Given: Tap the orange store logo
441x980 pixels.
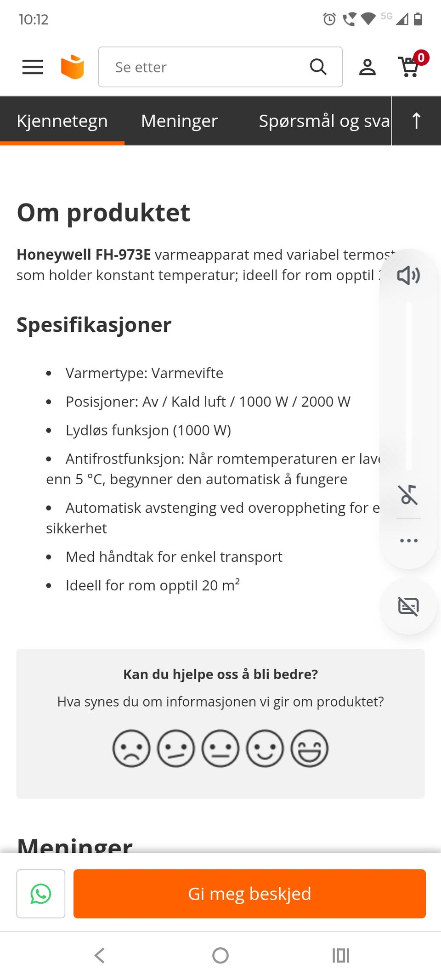Looking at the screenshot, I should 73,67.
